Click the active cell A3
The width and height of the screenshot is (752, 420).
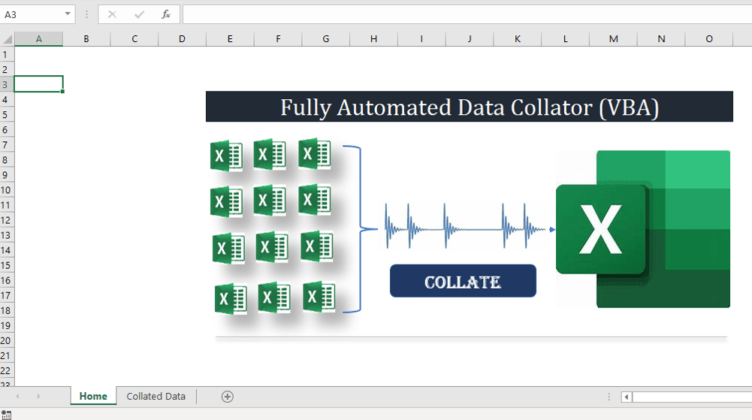[x=38, y=84]
